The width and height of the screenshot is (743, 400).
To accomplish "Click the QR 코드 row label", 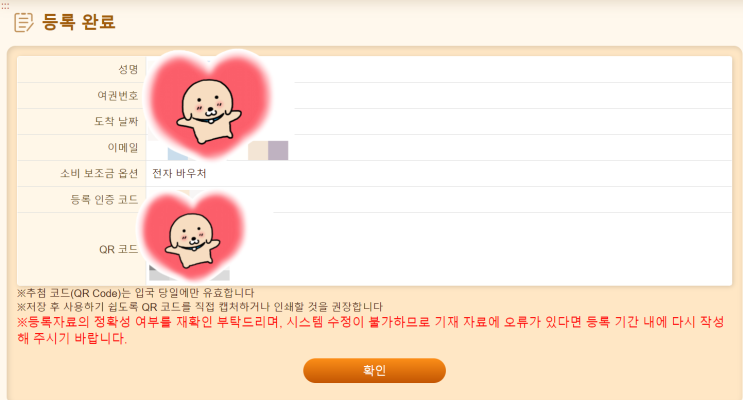I will click(x=118, y=249).
